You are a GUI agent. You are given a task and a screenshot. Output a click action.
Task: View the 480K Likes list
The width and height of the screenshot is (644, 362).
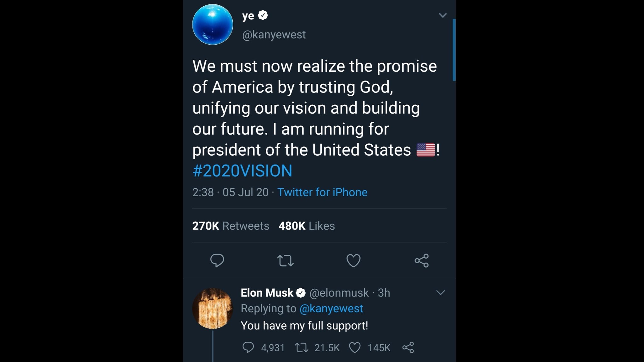(x=307, y=226)
